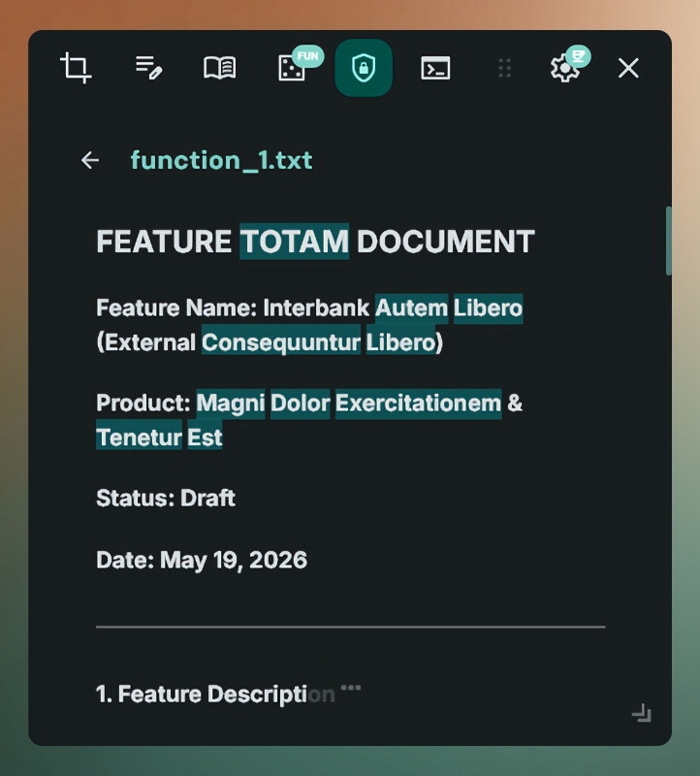700x776 pixels.
Task: Click the word Interbank
Action: point(316,308)
